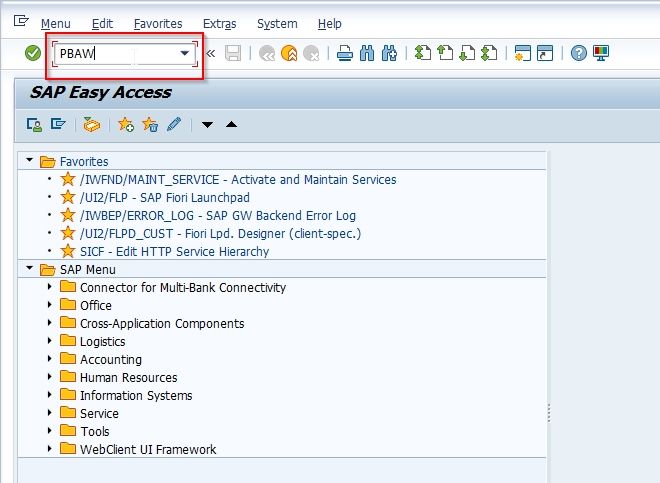Expand Connector for Multi-Bank Connectivity folder
The image size is (660, 483).
(x=50, y=287)
